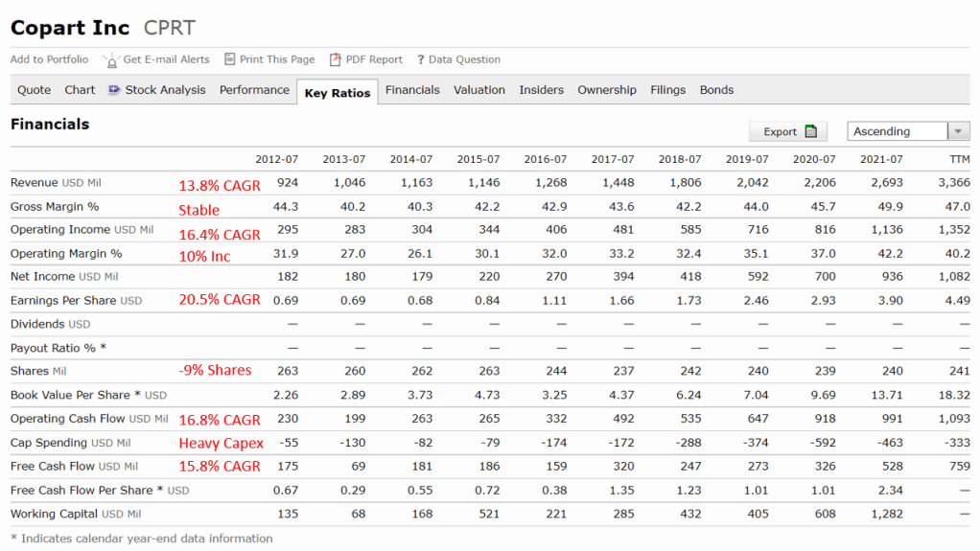Go to the Insiders tab
The height and width of the screenshot is (551, 980).
coord(541,90)
